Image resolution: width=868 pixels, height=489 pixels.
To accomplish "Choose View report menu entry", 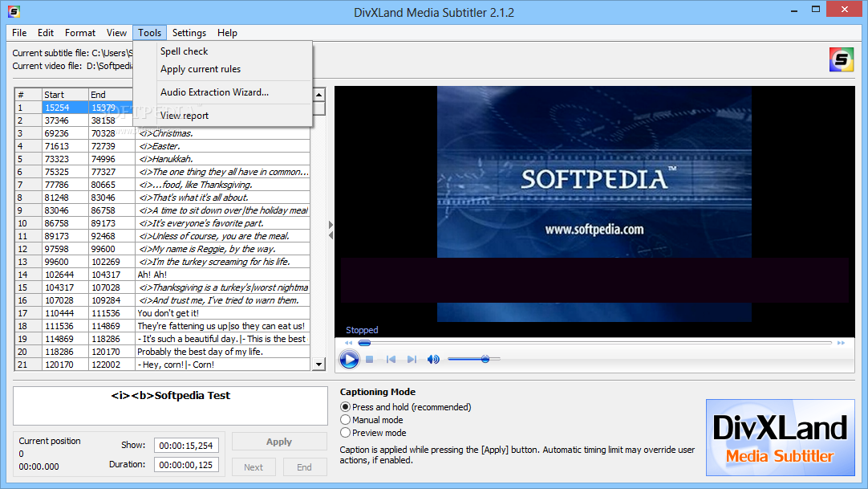I will click(222, 116).
